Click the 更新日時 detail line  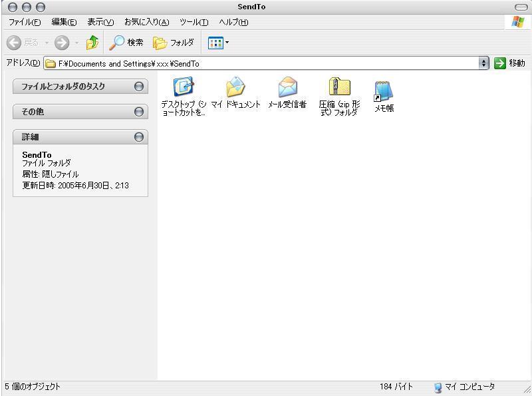(x=75, y=186)
